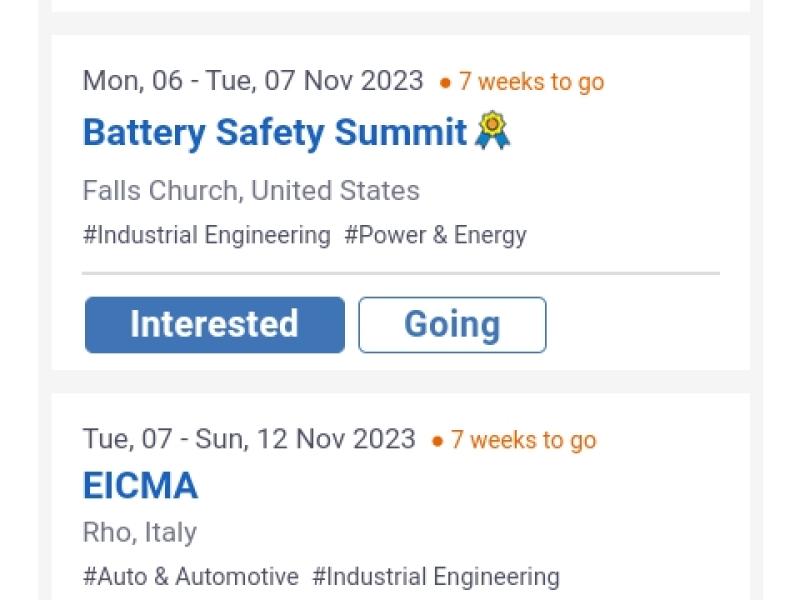Select #Industrial Engineering tag under Battery Safety Summit
Image resolution: width=800 pixels, height=600 pixels.
click(x=207, y=236)
